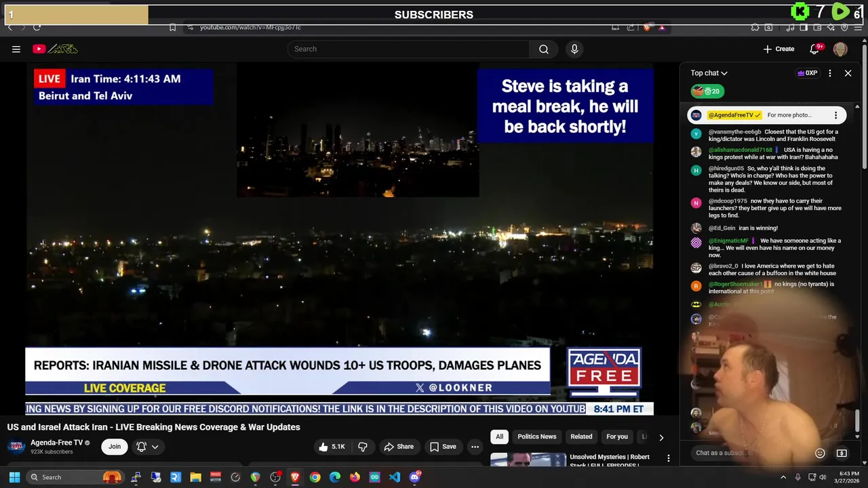Click the Create button

pos(778,49)
